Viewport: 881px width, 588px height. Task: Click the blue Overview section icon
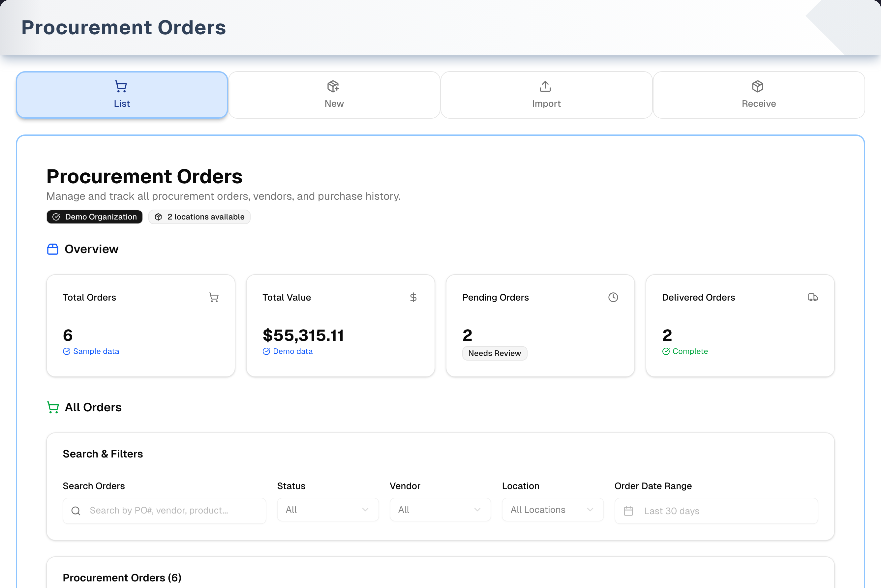click(52, 249)
